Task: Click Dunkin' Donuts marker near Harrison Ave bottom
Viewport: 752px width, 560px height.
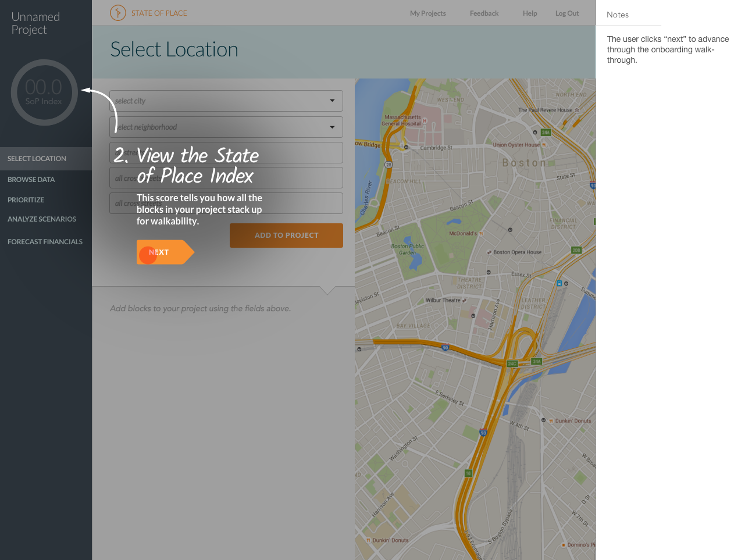Action: 387,540
